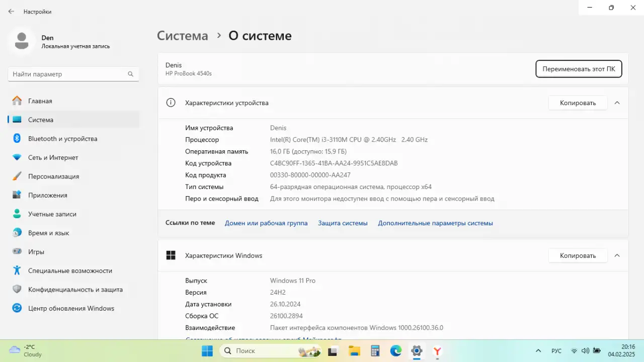644x362 pixels.
Task: Open Yandex Browser from taskbar
Action: point(437,350)
